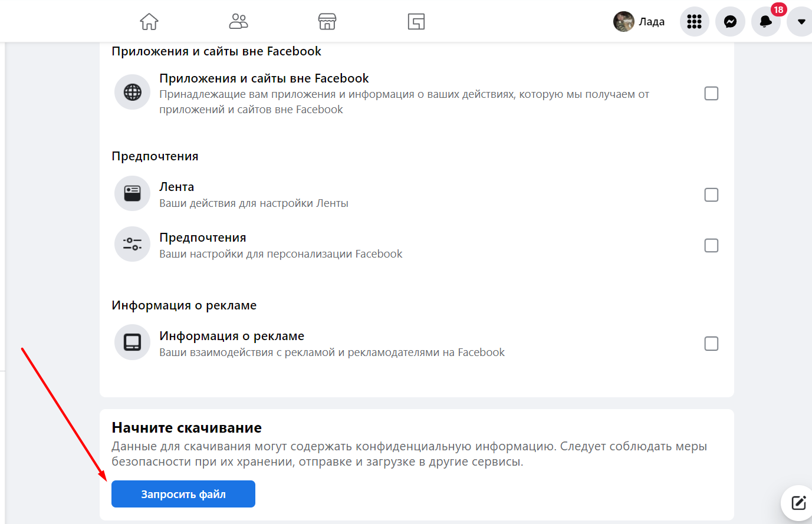
Task: Click text Ваши настройки для персонализации Facebook
Action: tap(281, 254)
